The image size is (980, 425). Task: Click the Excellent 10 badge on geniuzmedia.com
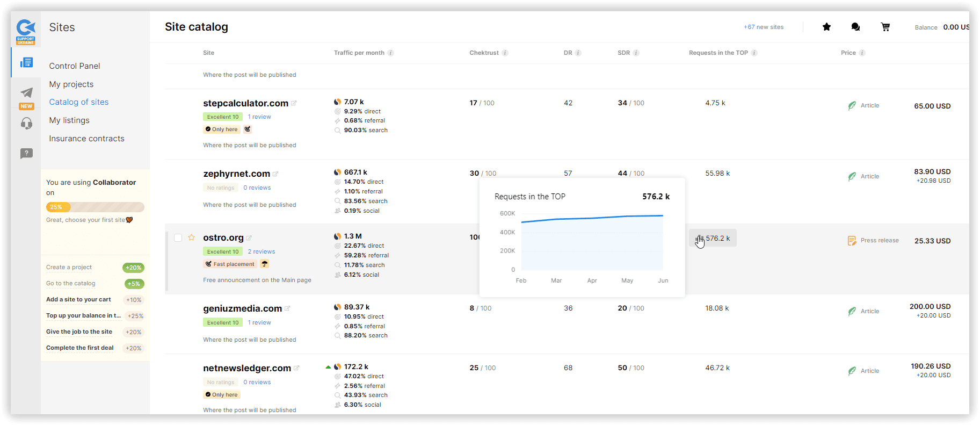pyautogui.click(x=223, y=322)
